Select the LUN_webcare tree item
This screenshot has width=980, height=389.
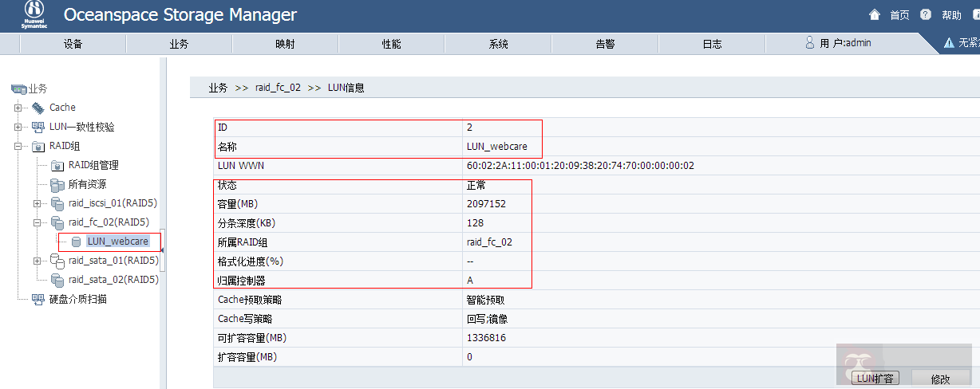tap(117, 242)
